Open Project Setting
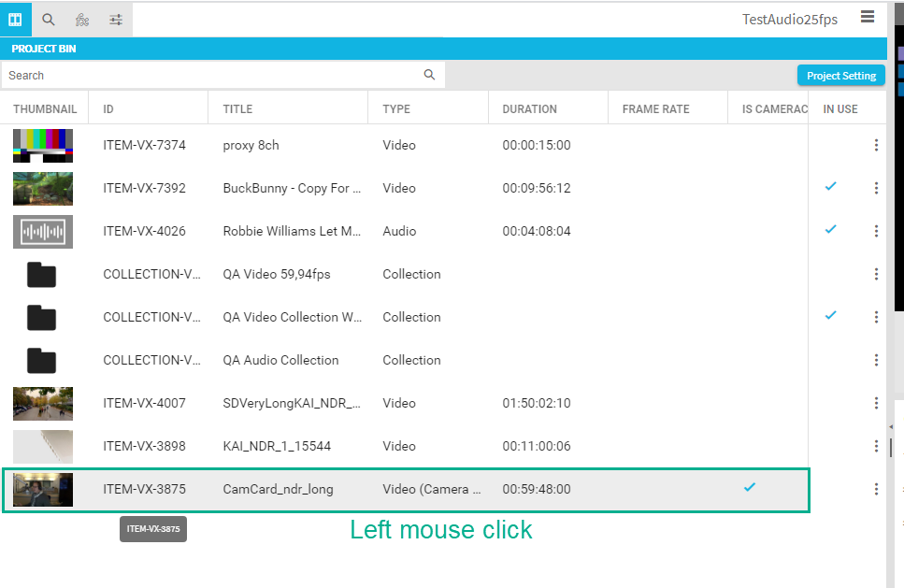Viewport: 904px width, 588px height. (x=840, y=75)
